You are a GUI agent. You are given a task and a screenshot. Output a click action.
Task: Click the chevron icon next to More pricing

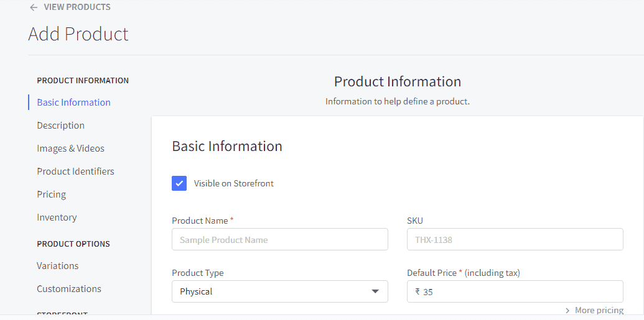coord(567,310)
